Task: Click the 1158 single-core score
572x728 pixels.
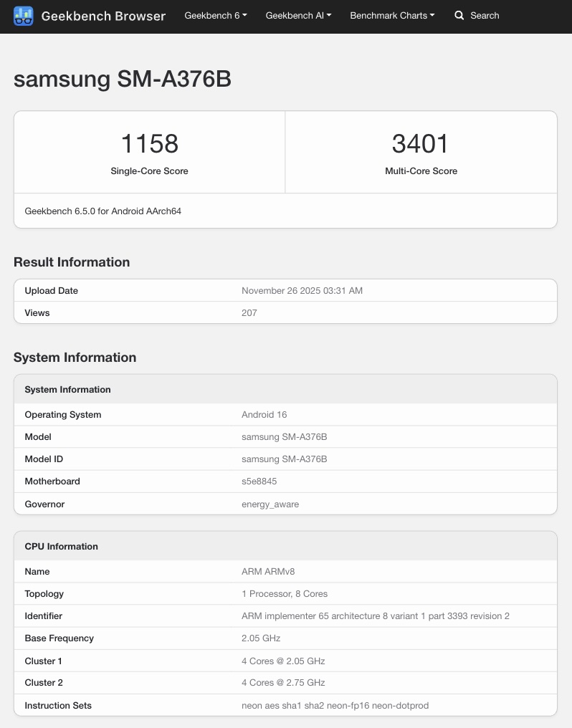Action: [x=149, y=144]
